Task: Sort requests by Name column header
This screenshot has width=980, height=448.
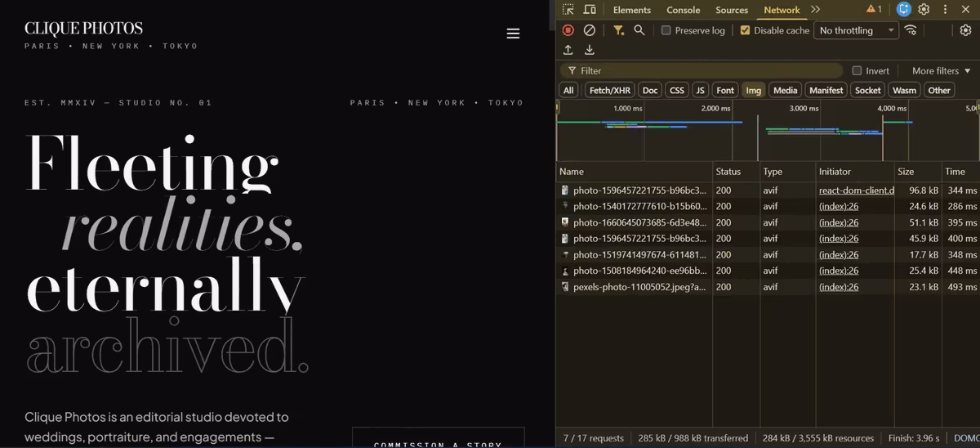Action: click(x=635, y=172)
